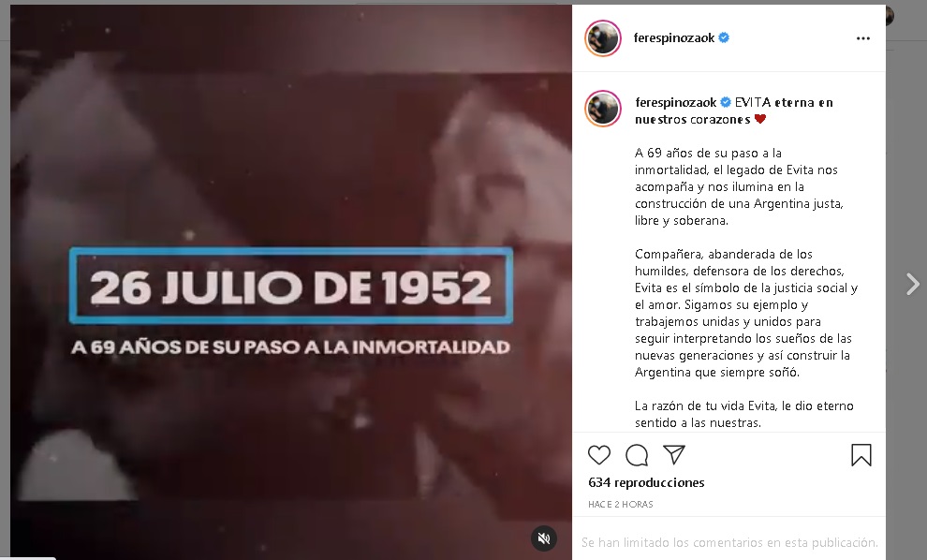Open the three-dots more options menu
927x560 pixels.
pyautogui.click(x=863, y=38)
